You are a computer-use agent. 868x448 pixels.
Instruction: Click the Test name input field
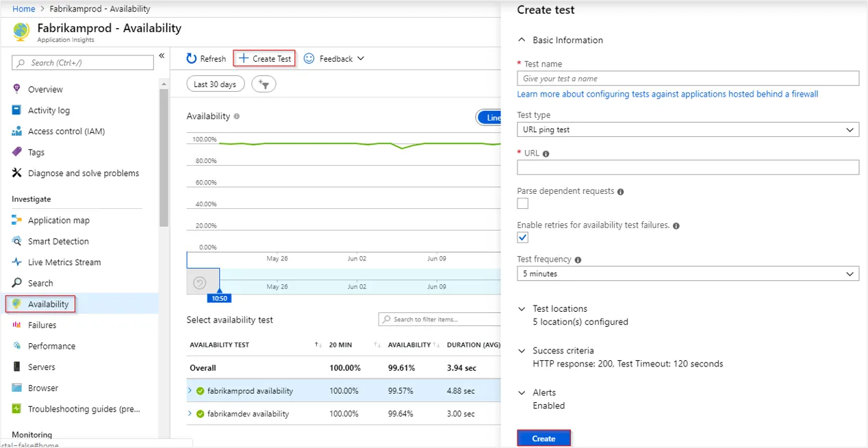687,79
